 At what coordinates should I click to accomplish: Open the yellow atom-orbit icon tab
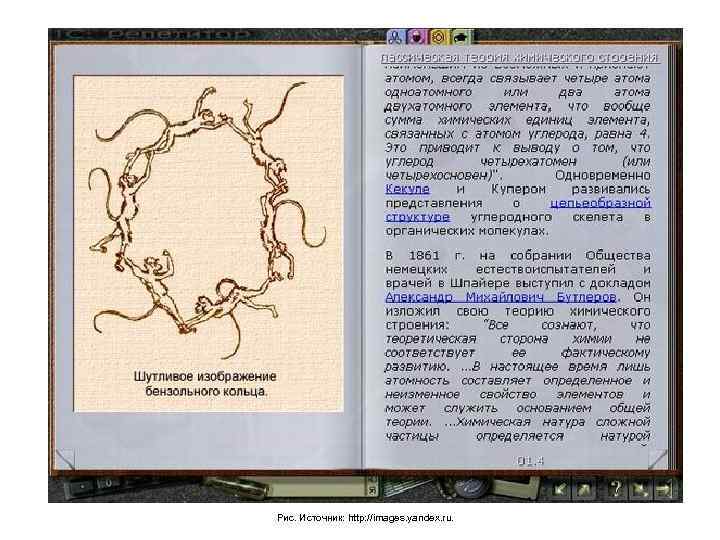pyautogui.click(x=439, y=36)
